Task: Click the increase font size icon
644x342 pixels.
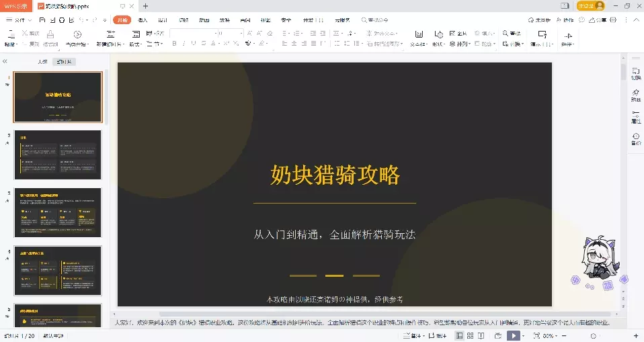Action: pos(249,33)
